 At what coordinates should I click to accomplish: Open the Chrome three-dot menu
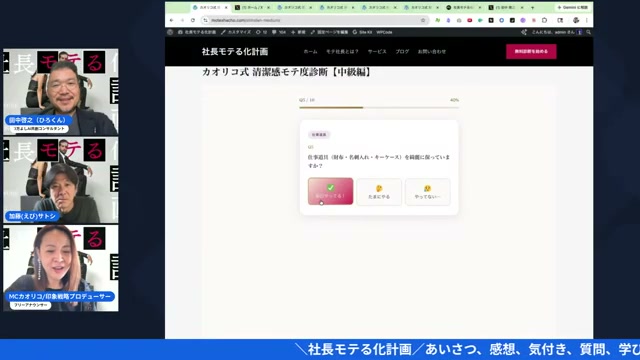click(587, 20)
